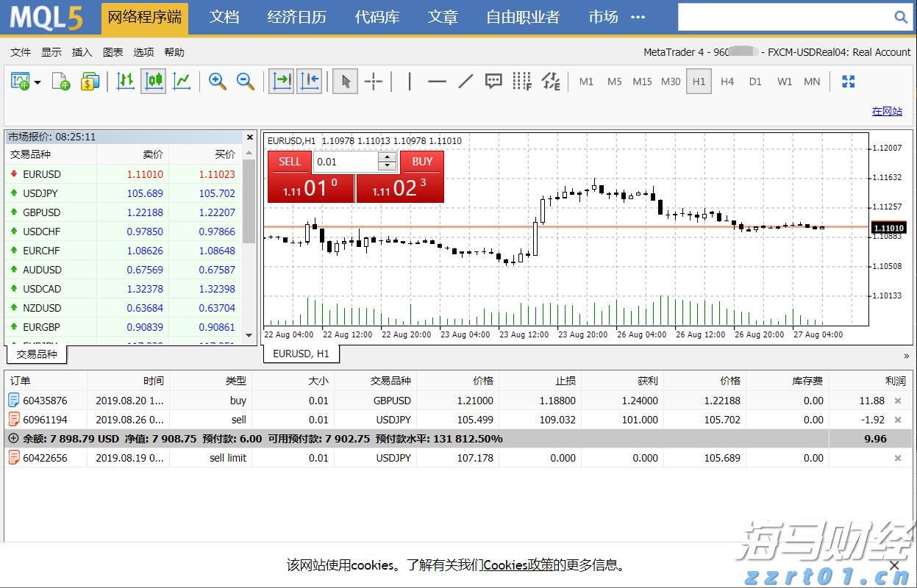Click the Zoom In magnifier icon
The height and width of the screenshot is (588, 917).
pos(216,81)
